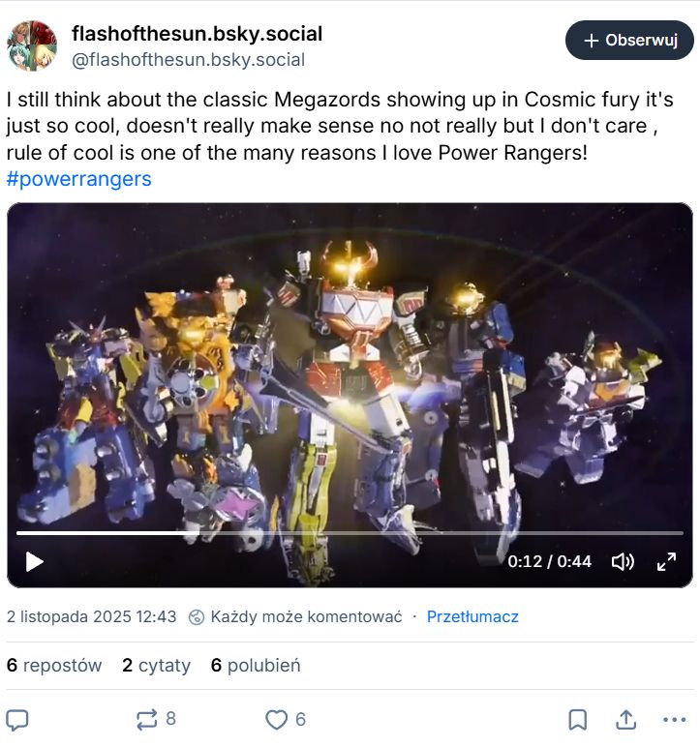Screen dimensions: 700x747
Task: Click reply settings globe icon
Action: point(197,617)
